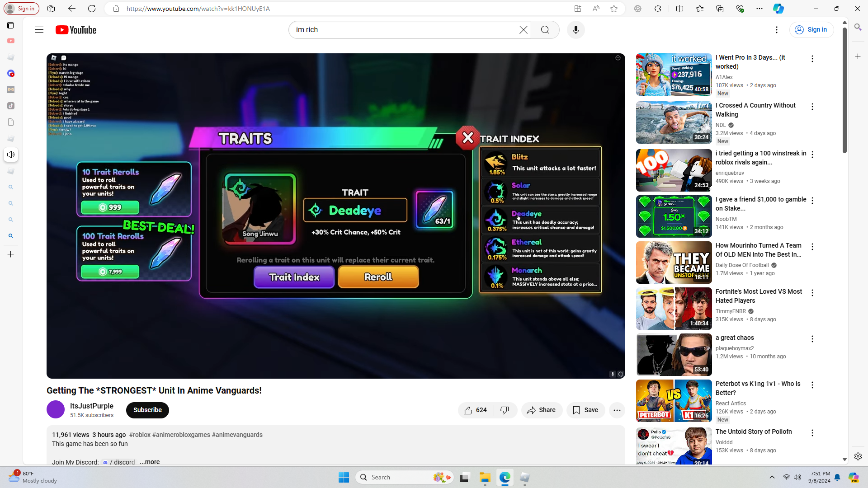Subscribe to ItsJustPurple channel
Screen dimensions: 868x488
(x=147, y=410)
